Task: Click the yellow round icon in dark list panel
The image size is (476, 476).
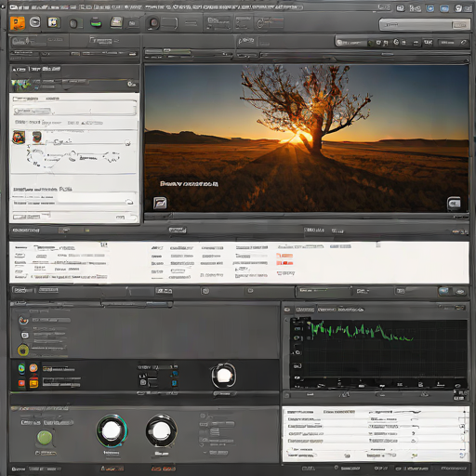Action: (x=23, y=350)
